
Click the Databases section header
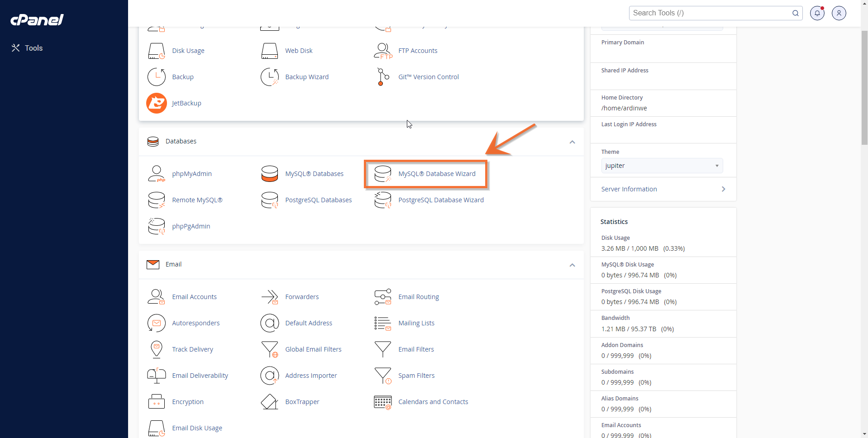tap(361, 142)
